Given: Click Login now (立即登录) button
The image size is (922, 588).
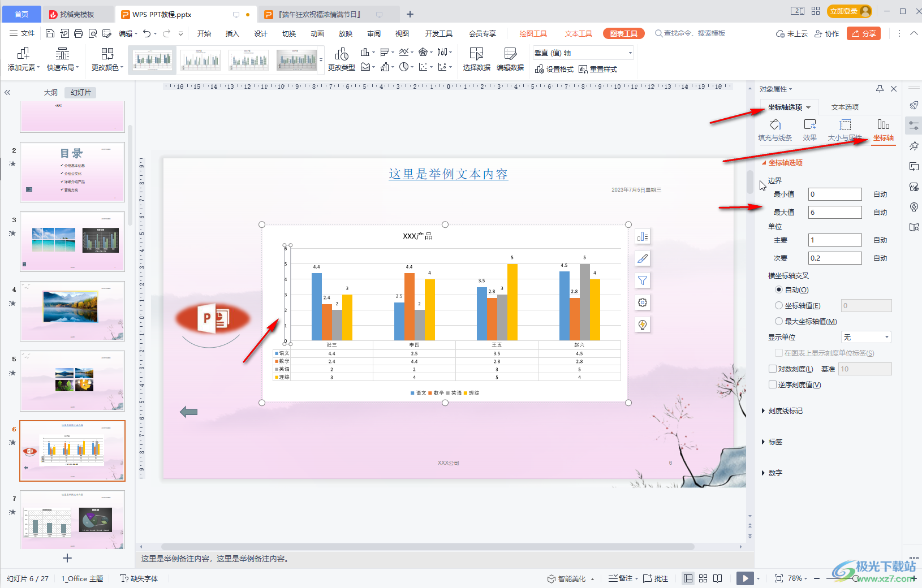Looking at the screenshot, I should [x=849, y=11].
